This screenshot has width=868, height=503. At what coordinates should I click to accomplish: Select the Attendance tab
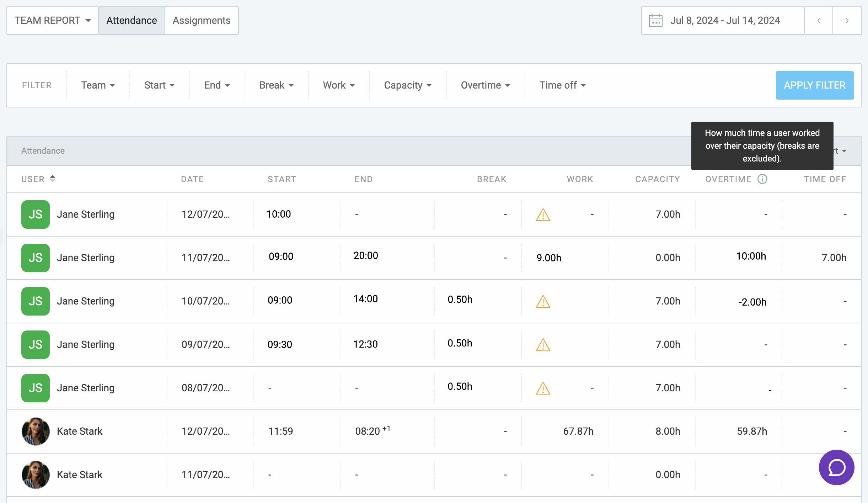point(132,20)
